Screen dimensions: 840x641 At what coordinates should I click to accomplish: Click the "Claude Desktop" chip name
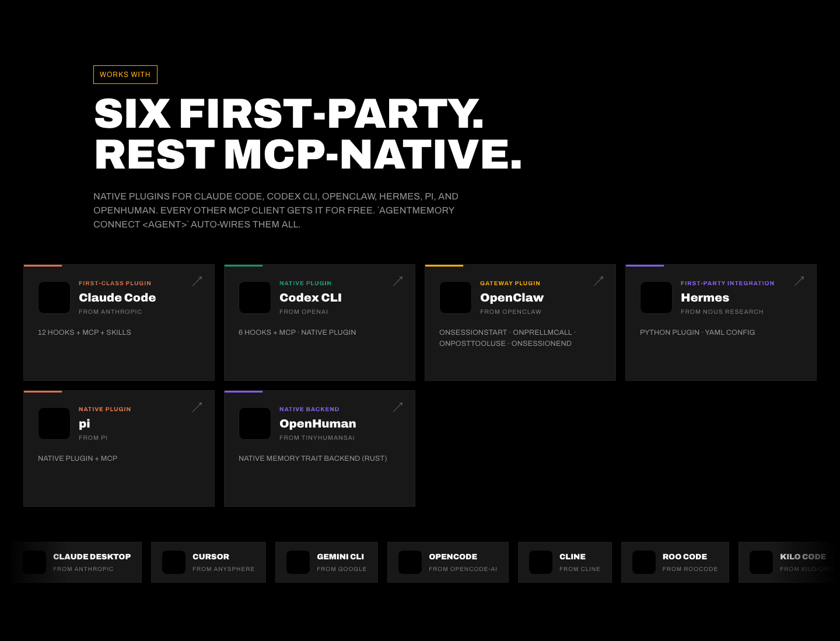[x=92, y=556]
